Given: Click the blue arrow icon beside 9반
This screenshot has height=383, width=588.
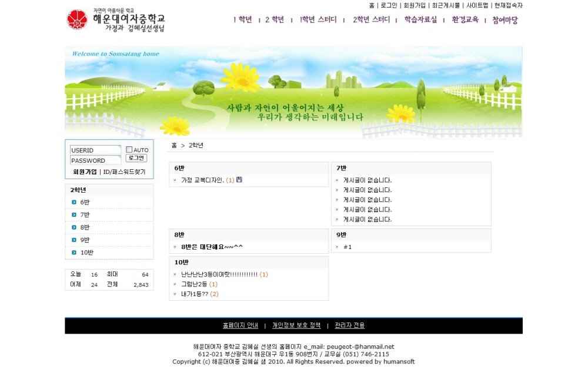Looking at the screenshot, I should pos(74,240).
